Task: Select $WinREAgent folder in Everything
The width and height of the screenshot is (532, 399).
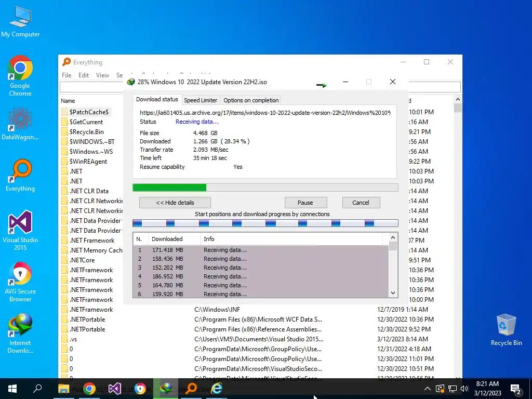Action: point(88,162)
